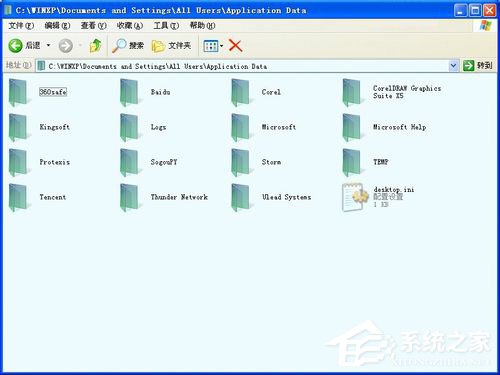Select the desktop.ini file icon
500x375 pixels.
[354, 197]
